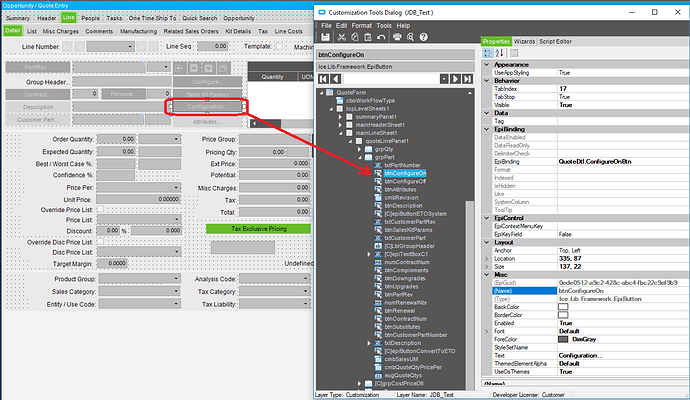Click the Print icon
The width and height of the screenshot is (690, 400).
(x=397, y=37)
